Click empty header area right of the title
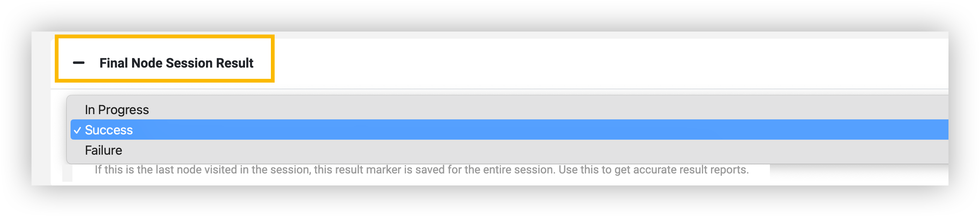 pos(609,63)
